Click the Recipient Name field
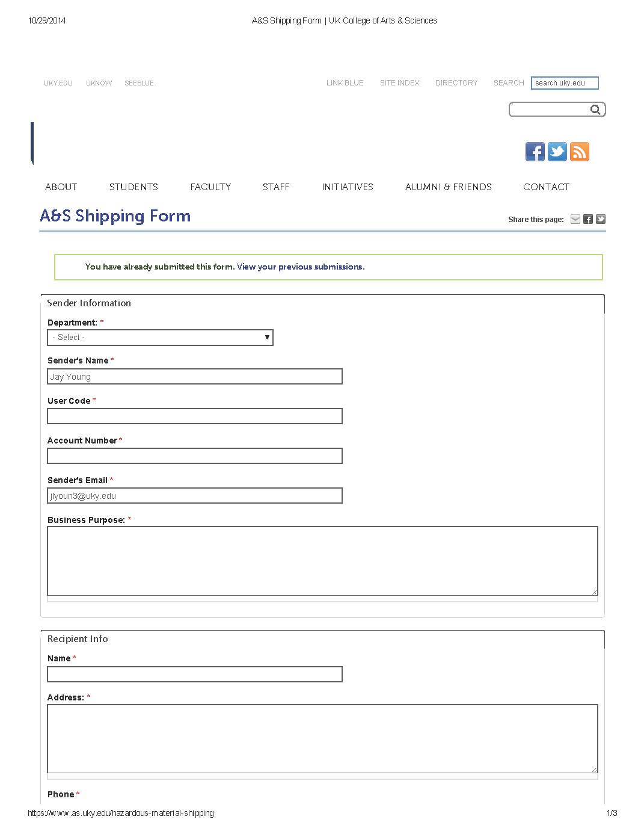 click(x=195, y=674)
